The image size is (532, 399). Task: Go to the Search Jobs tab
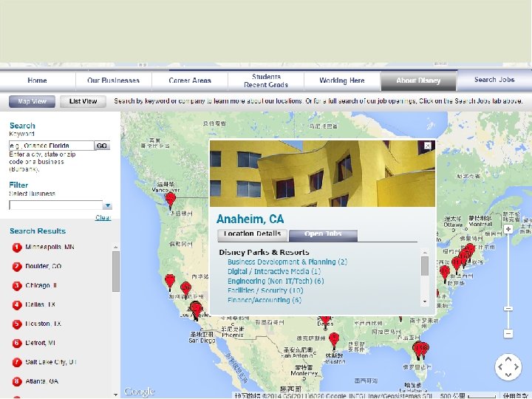coord(494,80)
